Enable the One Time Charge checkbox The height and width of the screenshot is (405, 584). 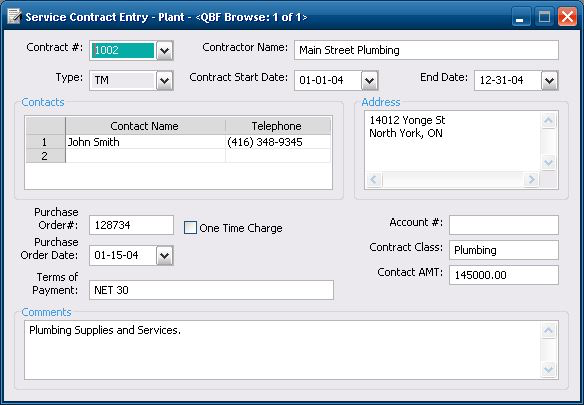coord(190,228)
